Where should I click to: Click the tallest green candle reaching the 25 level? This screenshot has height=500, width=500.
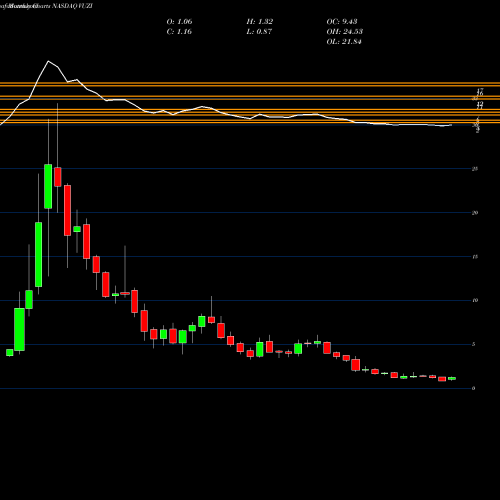[x=48, y=186]
